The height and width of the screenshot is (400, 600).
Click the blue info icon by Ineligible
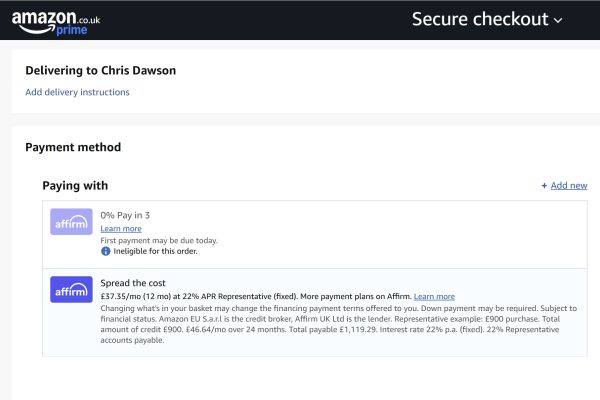106,251
